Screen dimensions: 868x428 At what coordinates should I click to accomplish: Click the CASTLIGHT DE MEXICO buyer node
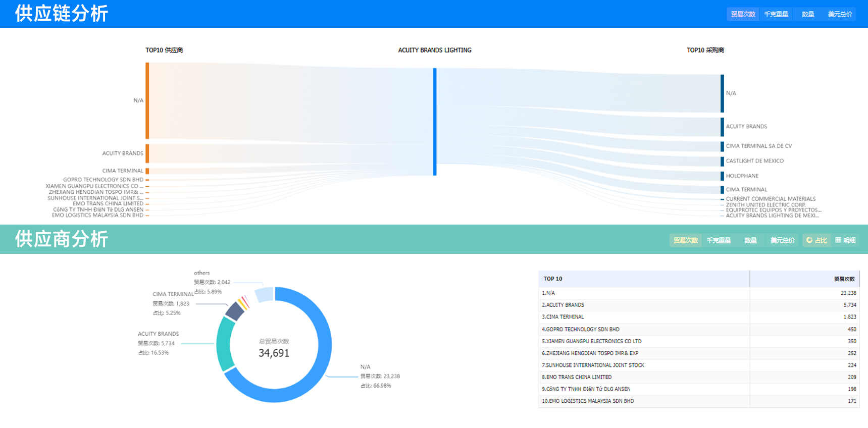coord(722,161)
